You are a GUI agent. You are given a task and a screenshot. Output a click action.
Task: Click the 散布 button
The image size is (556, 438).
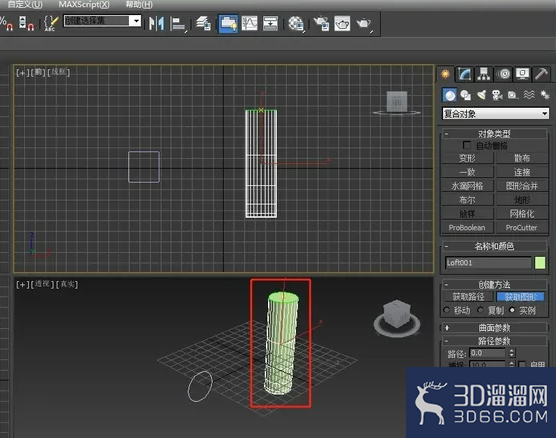522,158
